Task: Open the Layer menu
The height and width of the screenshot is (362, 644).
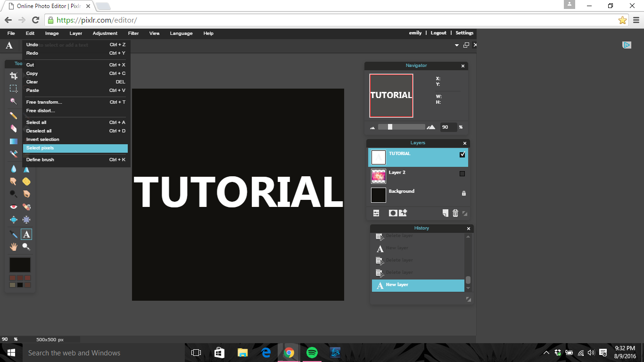Action: 76,33
